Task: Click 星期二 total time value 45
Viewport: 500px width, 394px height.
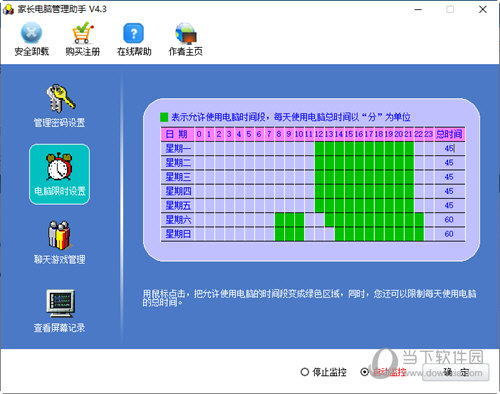Action: point(449,162)
